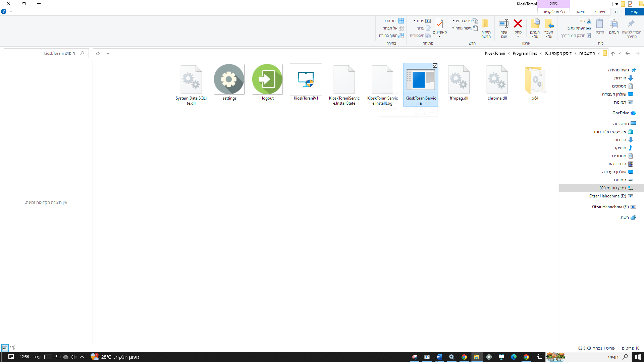Switch to details view toggle
The image size is (644, 362).
tap(12, 348)
